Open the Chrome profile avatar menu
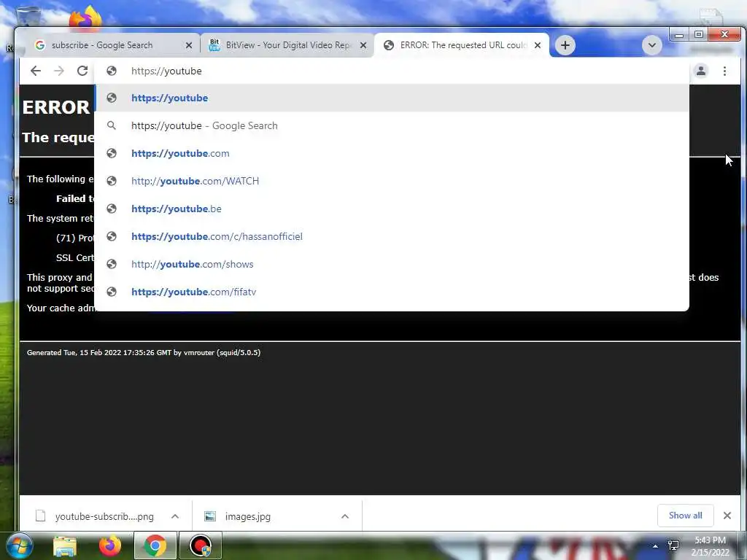This screenshot has width=747, height=560. tap(701, 71)
